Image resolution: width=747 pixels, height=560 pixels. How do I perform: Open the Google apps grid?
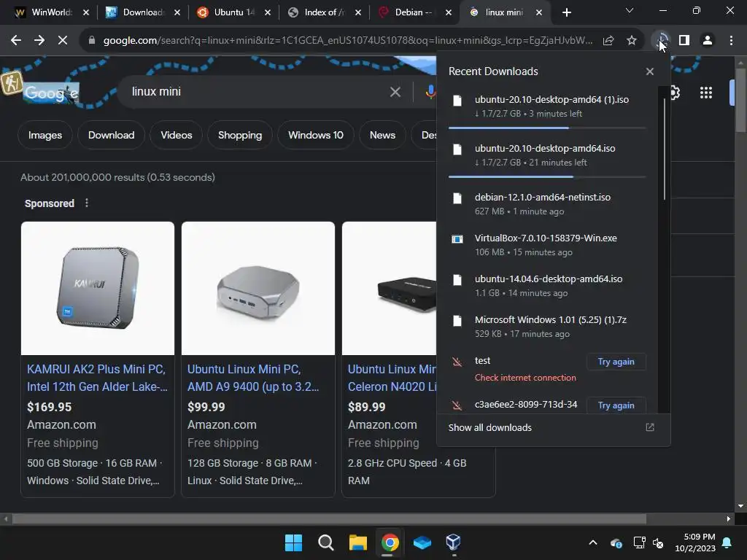706,93
